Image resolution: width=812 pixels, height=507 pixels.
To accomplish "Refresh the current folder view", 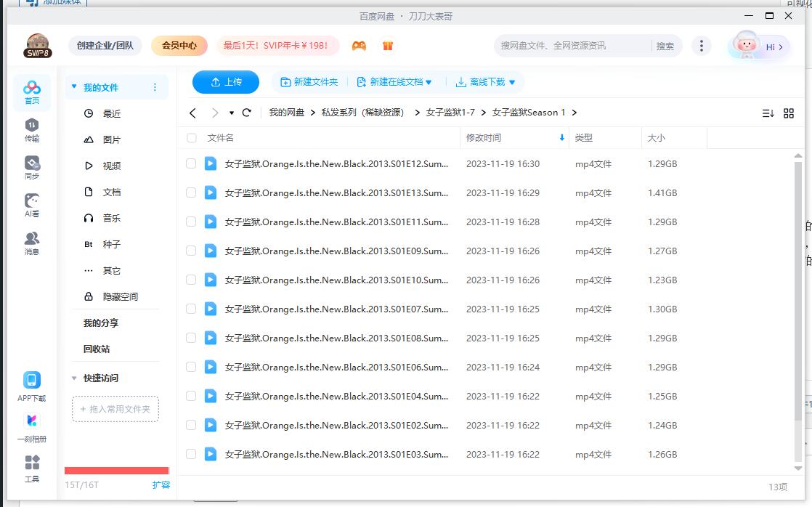I will pyautogui.click(x=246, y=113).
